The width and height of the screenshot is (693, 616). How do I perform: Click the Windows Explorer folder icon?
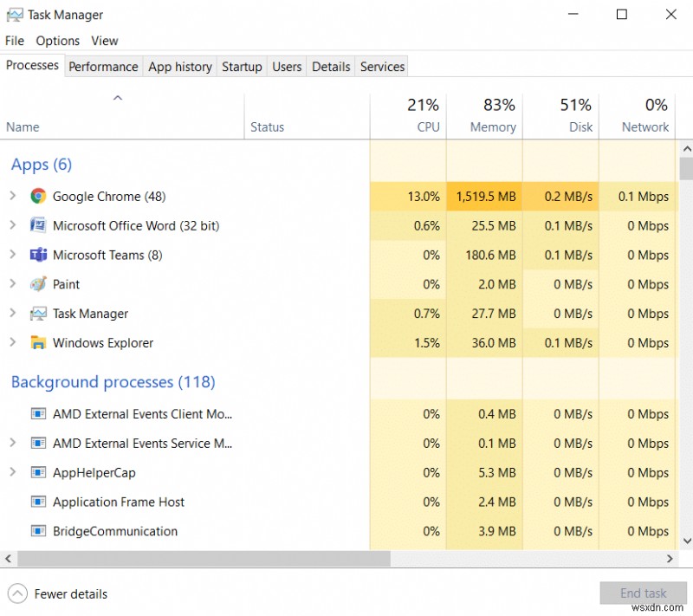[38, 343]
